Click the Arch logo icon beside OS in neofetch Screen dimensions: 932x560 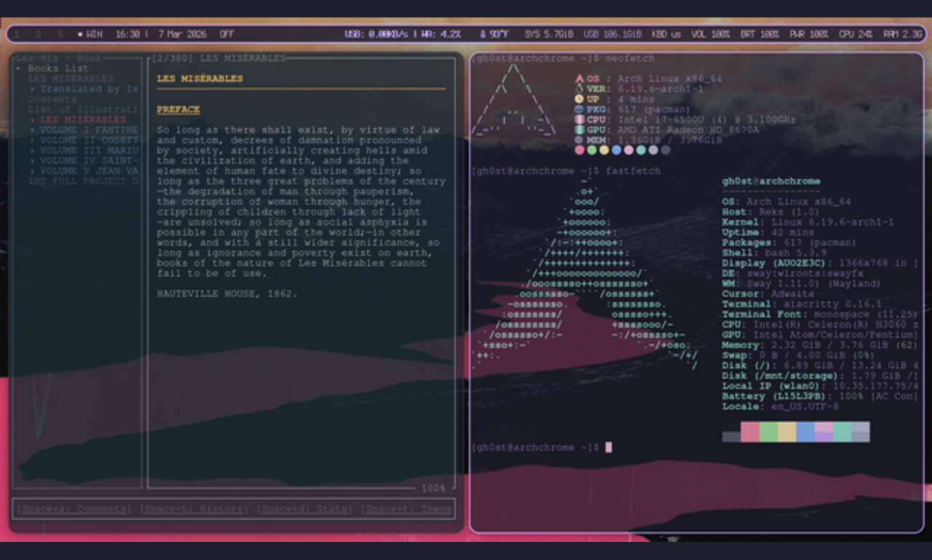(580, 79)
